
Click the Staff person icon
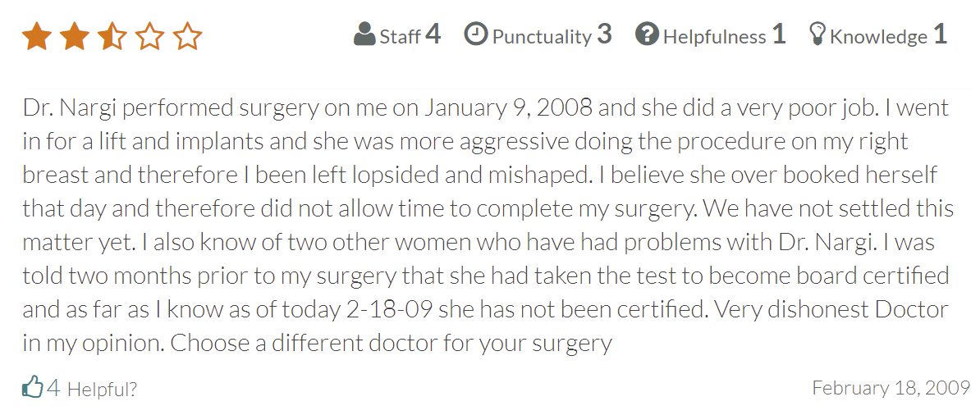click(x=364, y=34)
